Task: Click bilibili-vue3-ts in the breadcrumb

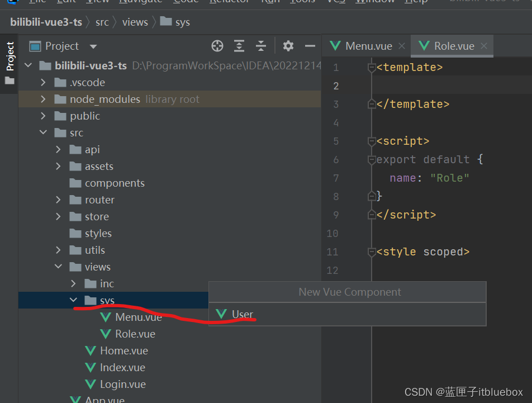Action: click(x=46, y=22)
